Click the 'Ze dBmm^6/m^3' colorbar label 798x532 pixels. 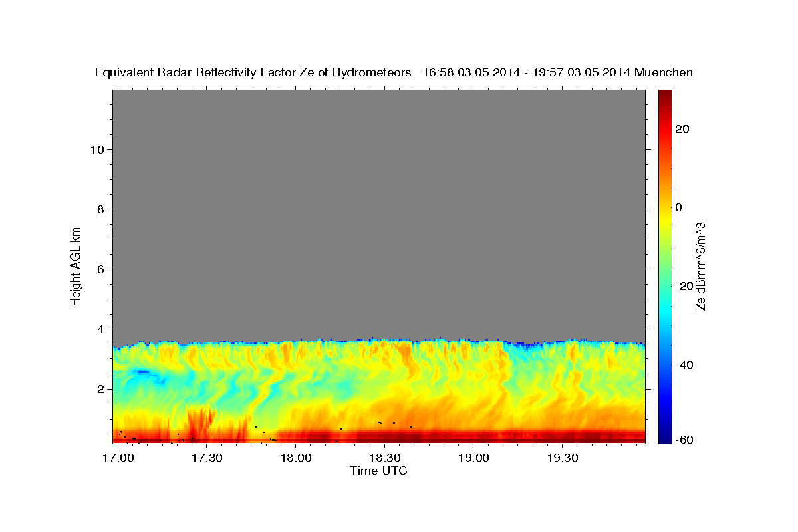tap(700, 266)
